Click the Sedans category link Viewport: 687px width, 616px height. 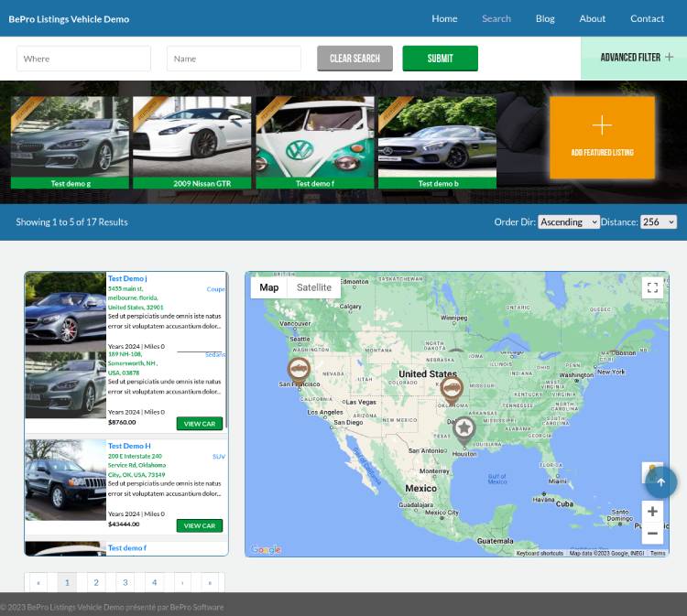point(215,354)
